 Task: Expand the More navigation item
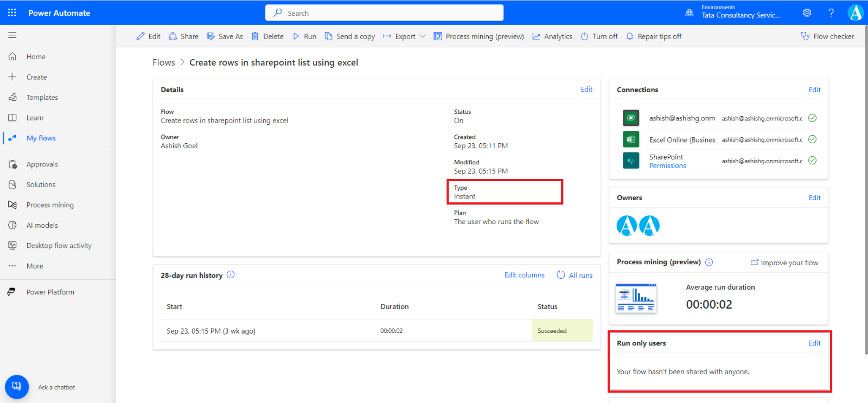point(34,266)
